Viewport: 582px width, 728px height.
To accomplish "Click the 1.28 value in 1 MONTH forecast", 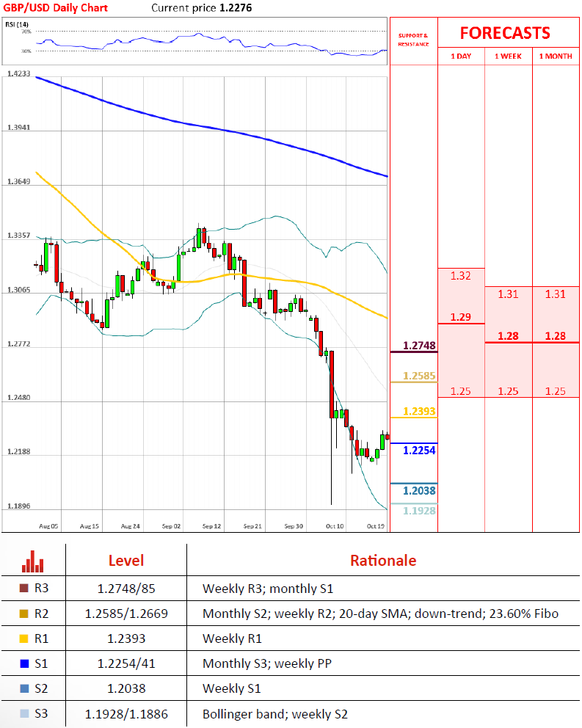I will pos(556,336).
